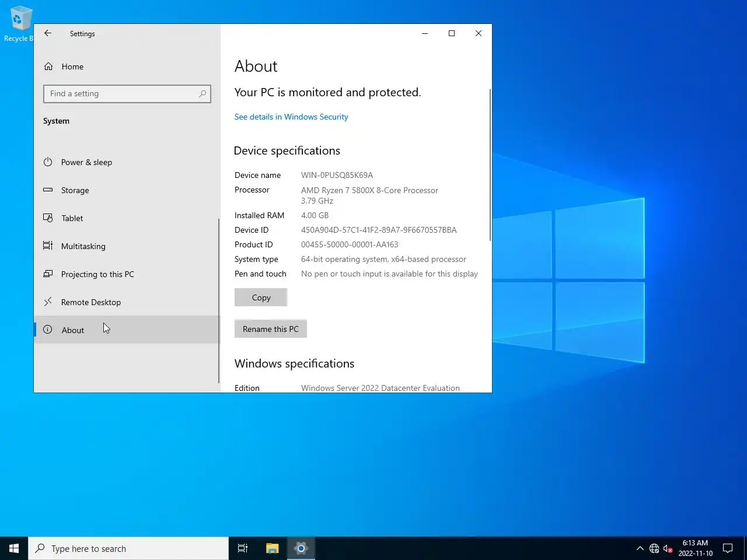Image resolution: width=747 pixels, height=560 pixels.
Task: Click the 64-bit operating system text
Action: click(383, 259)
